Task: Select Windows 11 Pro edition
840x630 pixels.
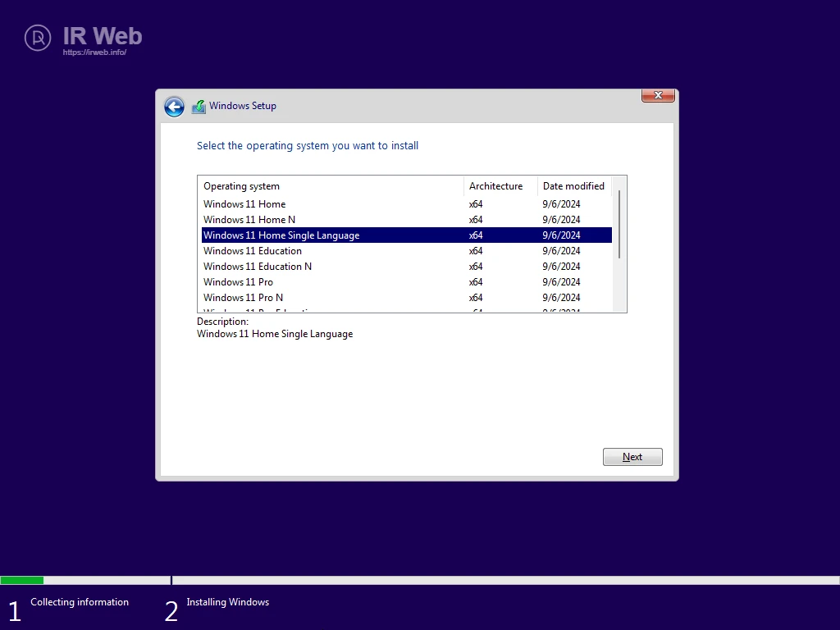Action: 238,282
